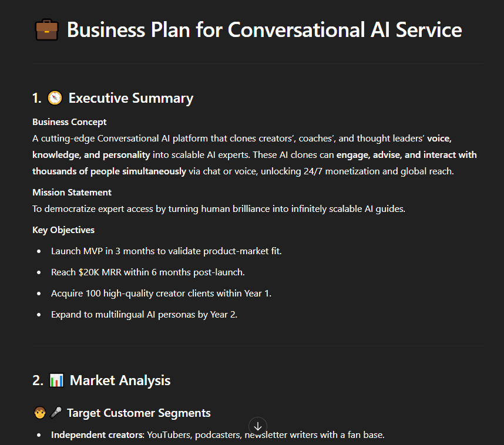This screenshot has height=445, width=504.
Task: Click the bold phrase thousands of people simultaneously
Action: [109, 171]
